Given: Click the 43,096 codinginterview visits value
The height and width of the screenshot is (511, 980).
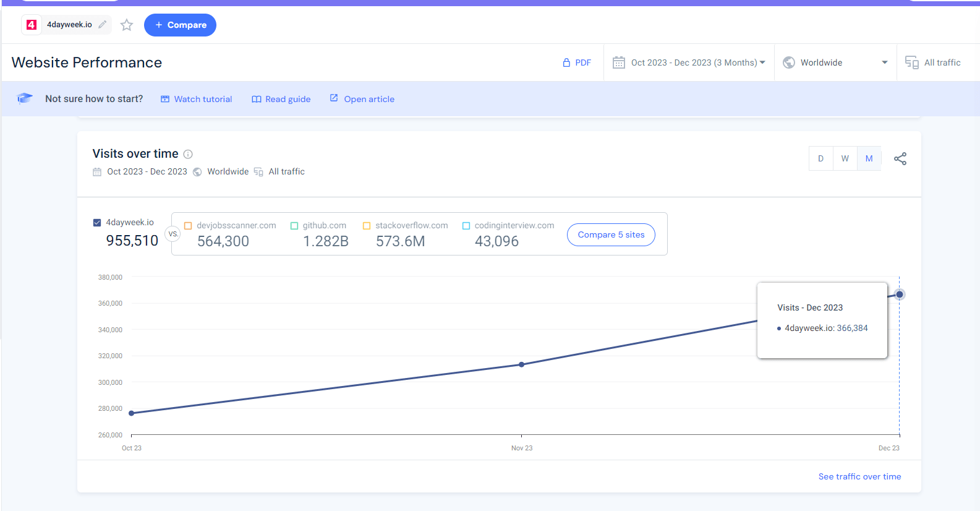Looking at the screenshot, I should click(x=497, y=241).
